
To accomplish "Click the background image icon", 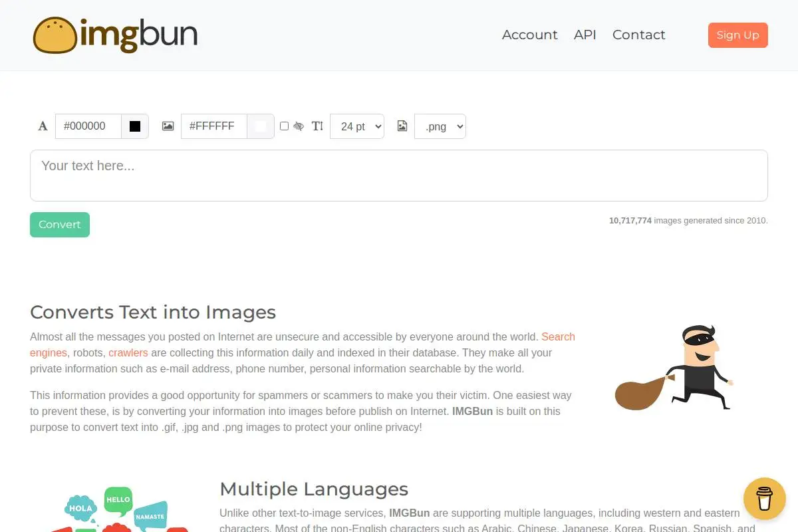I will 168,126.
